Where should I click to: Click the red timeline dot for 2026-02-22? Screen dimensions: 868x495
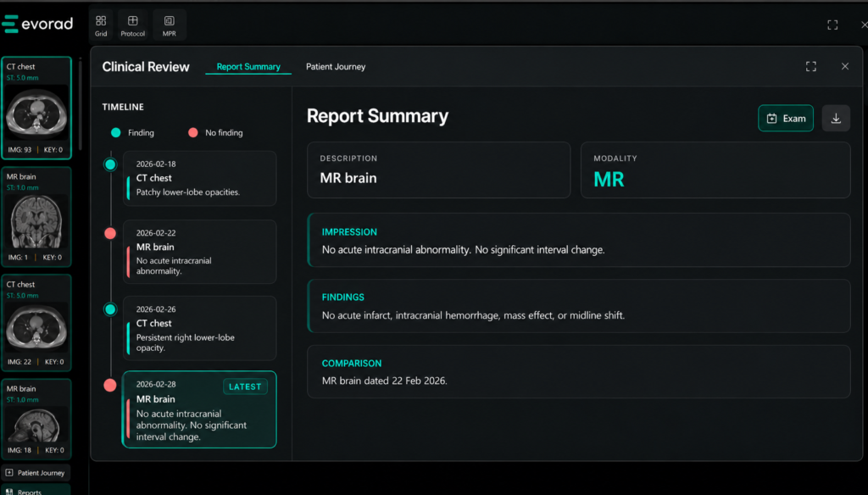110,234
